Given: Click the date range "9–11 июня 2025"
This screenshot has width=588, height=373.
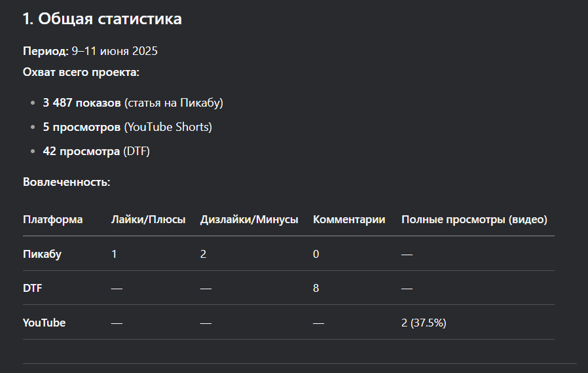Looking at the screenshot, I should click(115, 51).
